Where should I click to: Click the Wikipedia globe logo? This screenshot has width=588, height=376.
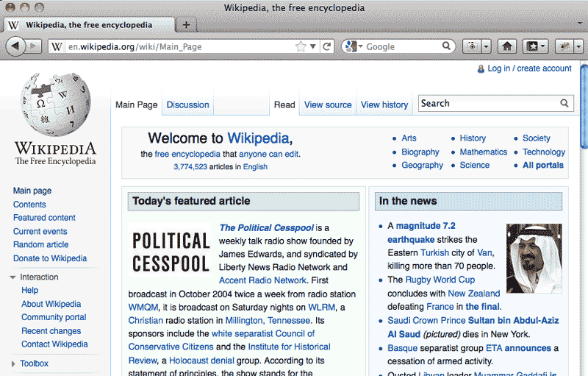pos(56,104)
